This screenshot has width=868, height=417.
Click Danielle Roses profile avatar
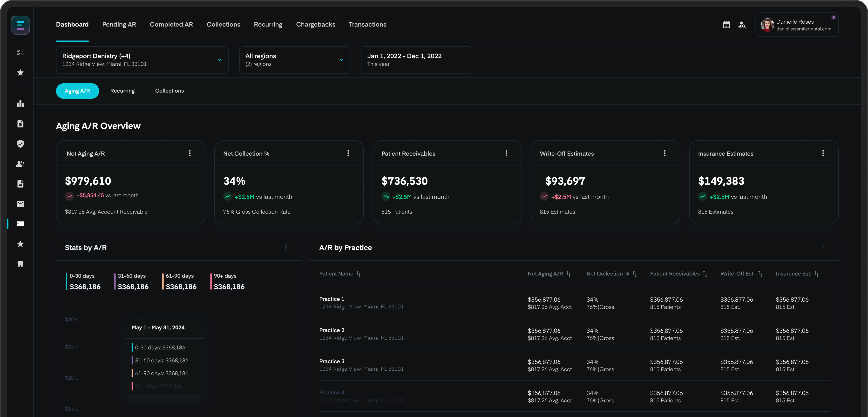click(x=767, y=25)
